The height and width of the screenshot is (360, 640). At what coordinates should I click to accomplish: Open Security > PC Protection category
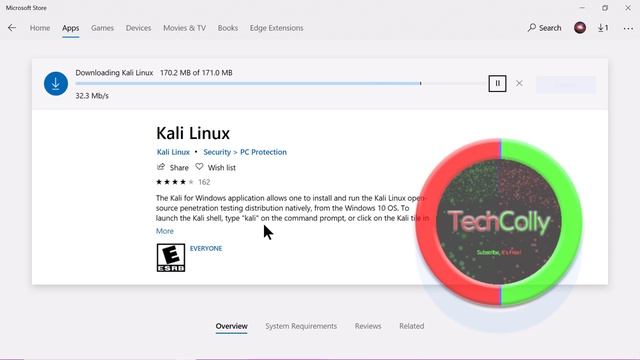[x=245, y=152]
